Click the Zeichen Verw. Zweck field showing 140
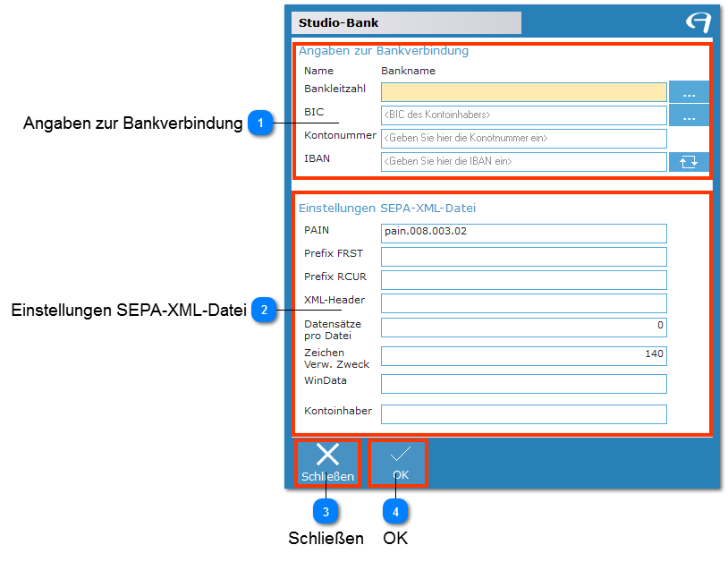 coord(524,356)
